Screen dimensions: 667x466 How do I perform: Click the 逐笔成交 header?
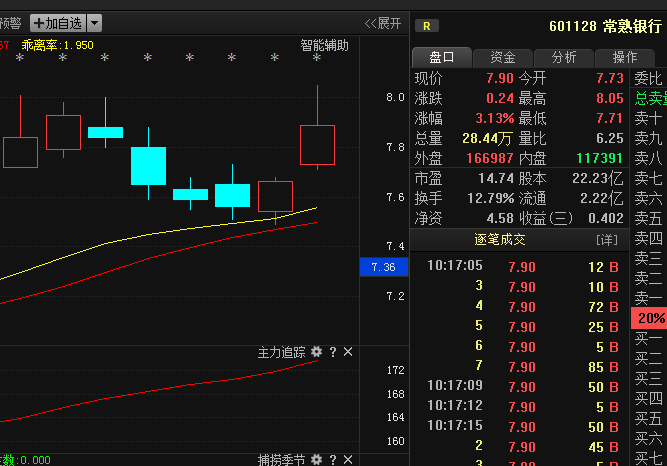pos(500,240)
